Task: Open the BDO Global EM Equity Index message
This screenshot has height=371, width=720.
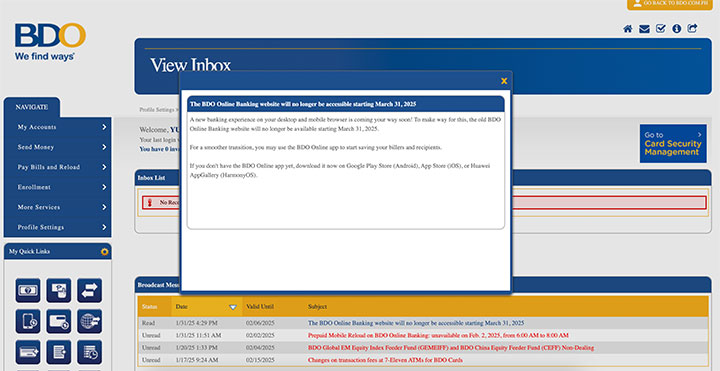Action: pyautogui.click(x=450, y=348)
